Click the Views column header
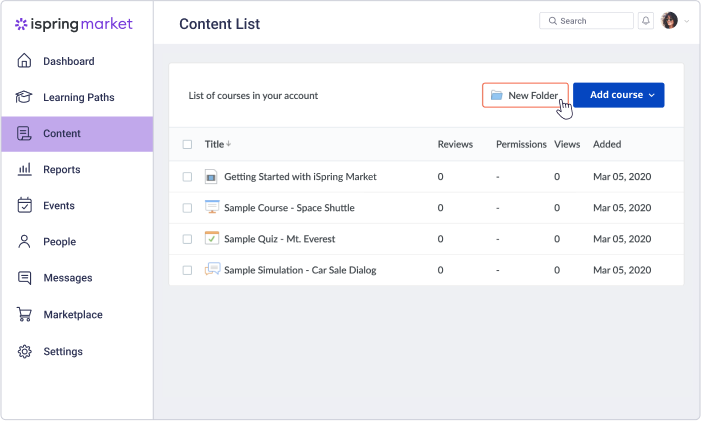This screenshot has width=701, height=421. (567, 144)
